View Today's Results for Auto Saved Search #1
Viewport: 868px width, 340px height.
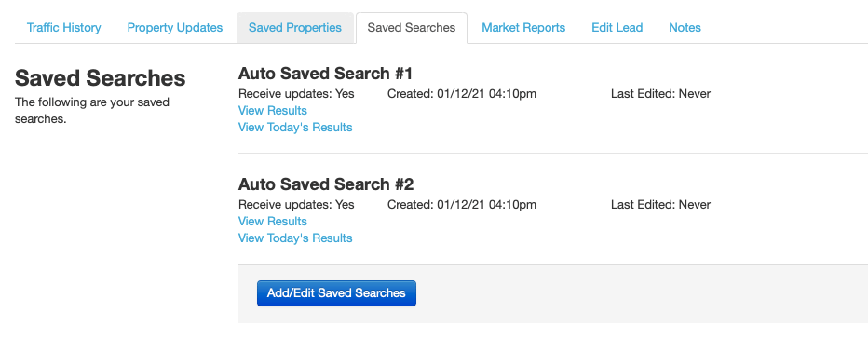click(295, 128)
